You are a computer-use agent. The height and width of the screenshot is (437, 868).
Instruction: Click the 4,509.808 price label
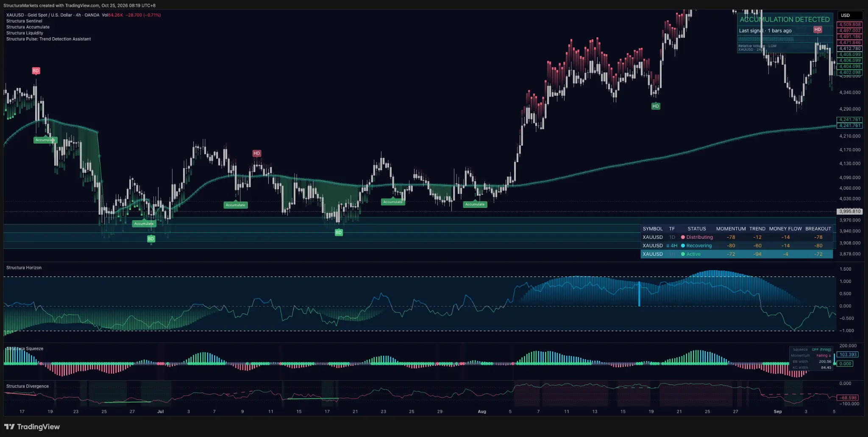pos(850,25)
